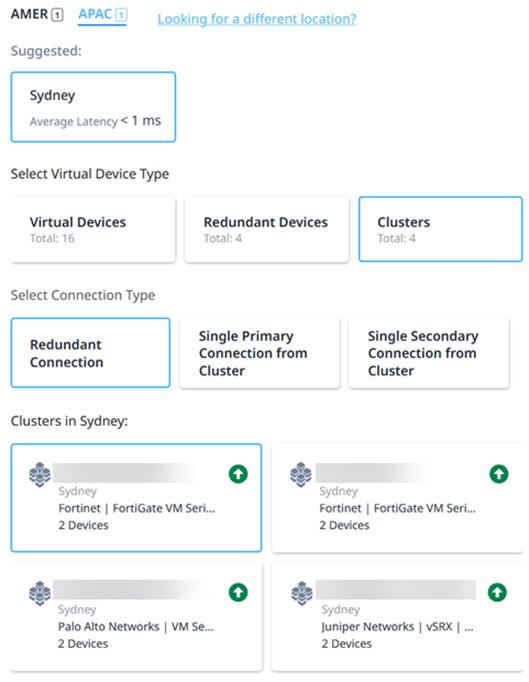Select the Palo Alto Networks VM Series cluster
This screenshot has height=682, width=529.
[x=136, y=617]
